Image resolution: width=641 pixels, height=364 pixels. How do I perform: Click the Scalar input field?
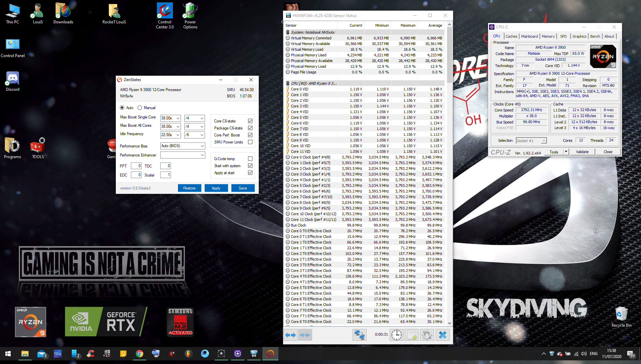(166, 175)
